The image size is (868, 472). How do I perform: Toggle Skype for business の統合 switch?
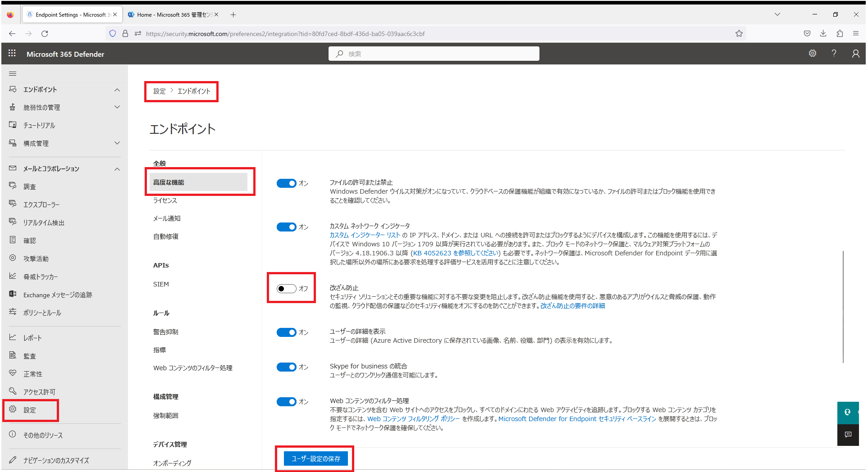[286, 367]
